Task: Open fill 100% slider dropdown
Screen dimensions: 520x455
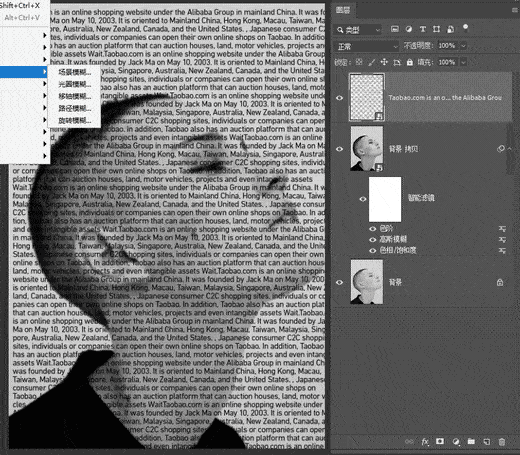Action: (463, 62)
